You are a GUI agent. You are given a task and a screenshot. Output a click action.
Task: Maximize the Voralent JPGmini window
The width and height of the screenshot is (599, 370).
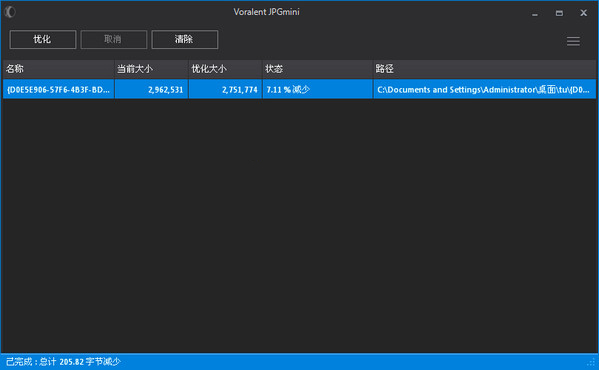click(559, 13)
